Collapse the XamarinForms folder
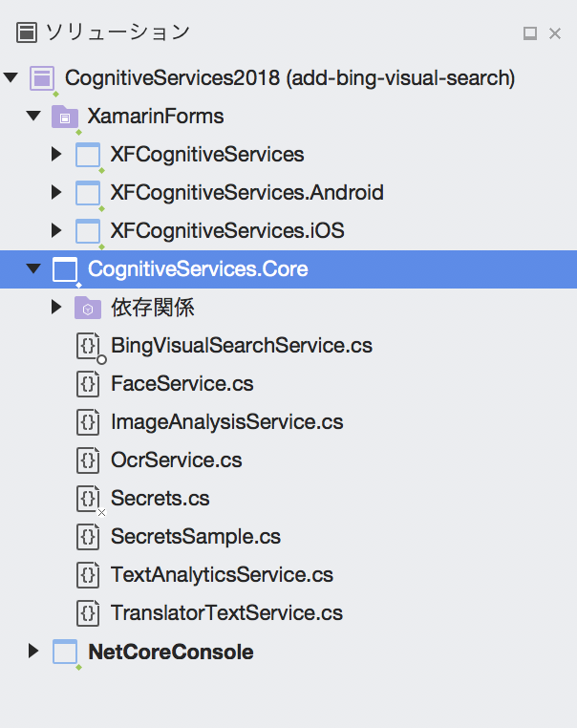The width and height of the screenshot is (577, 728). (x=33, y=116)
